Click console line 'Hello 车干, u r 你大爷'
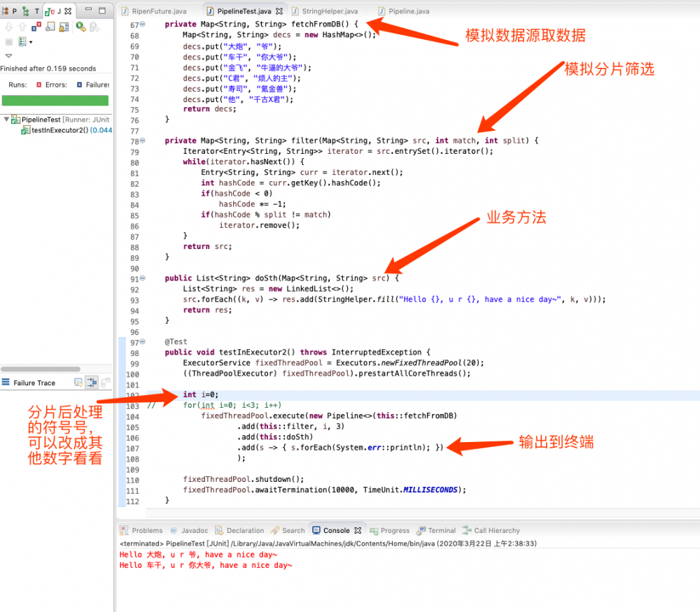The height and width of the screenshot is (612, 700). click(206, 565)
